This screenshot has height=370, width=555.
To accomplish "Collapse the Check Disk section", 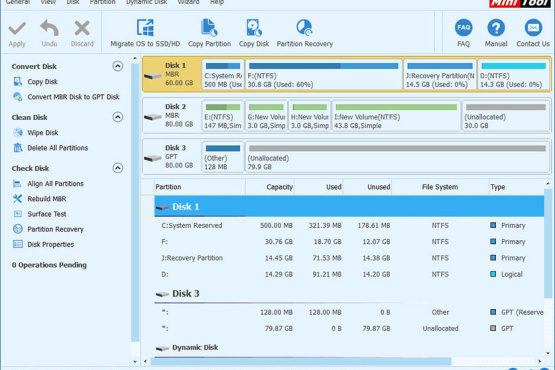I will [x=118, y=168].
